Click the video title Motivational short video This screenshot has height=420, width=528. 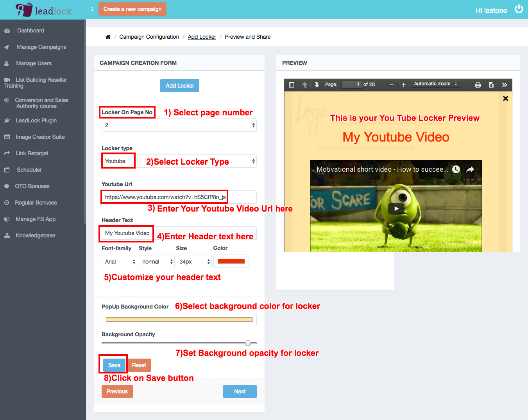382,169
